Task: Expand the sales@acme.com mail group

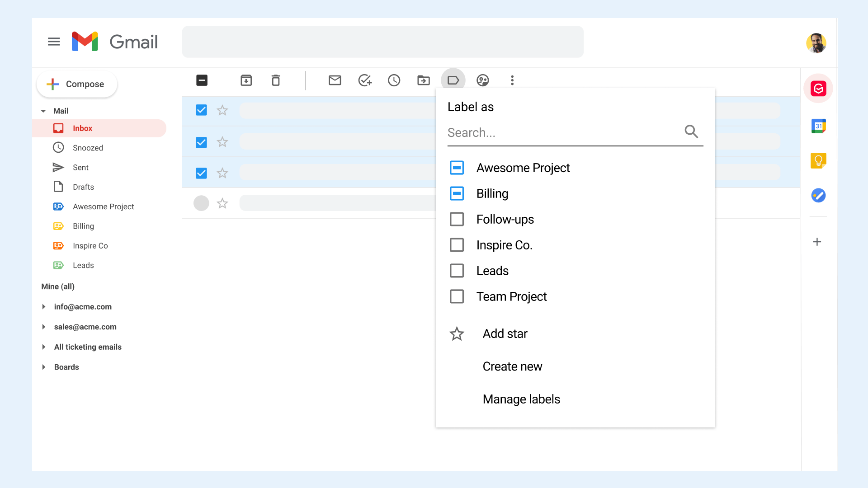Action: tap(44, 327)
